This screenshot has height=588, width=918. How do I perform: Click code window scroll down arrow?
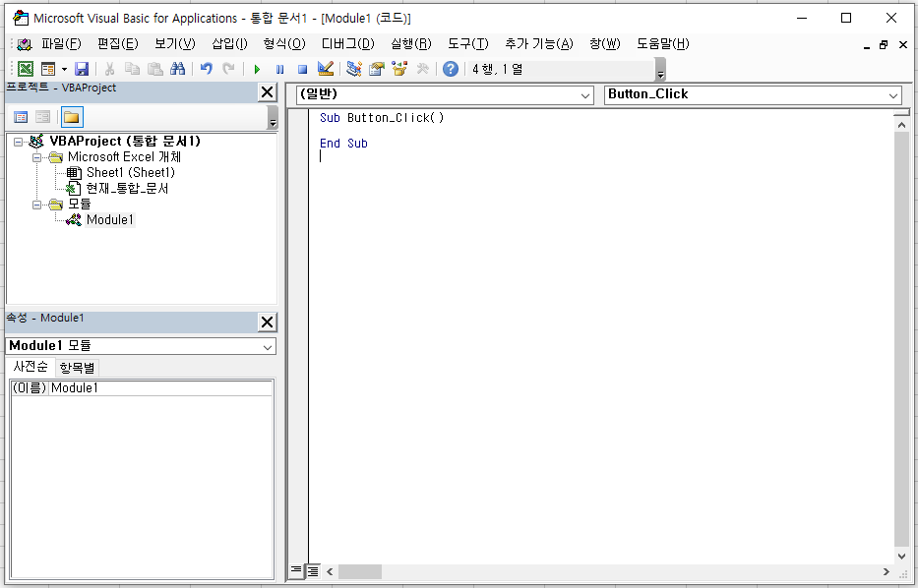[901, 557]
